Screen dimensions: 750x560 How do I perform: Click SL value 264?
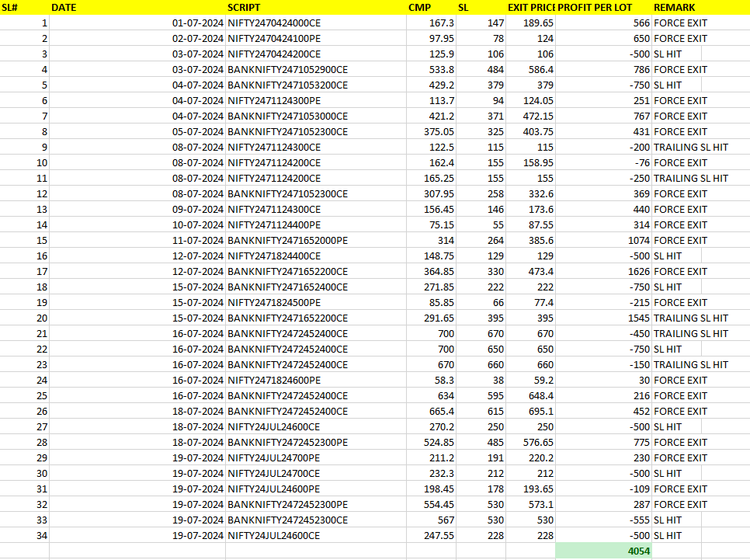pyautogui.click(x=481, y=240)
